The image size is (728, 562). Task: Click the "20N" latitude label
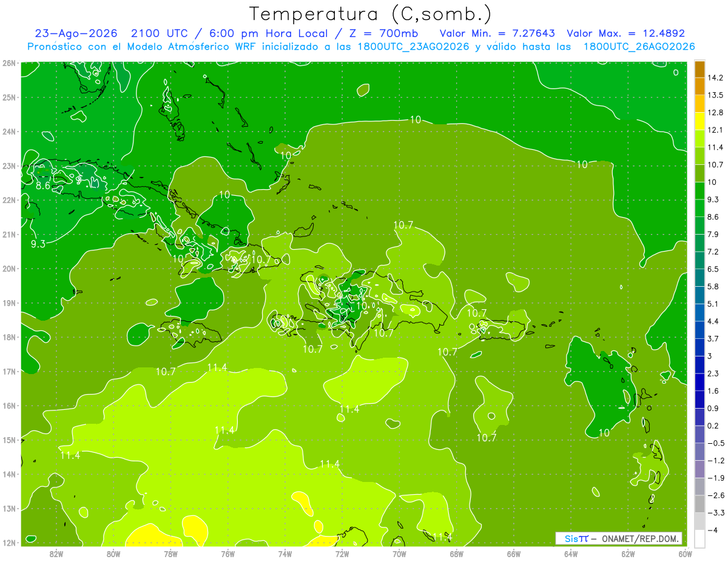(x=9, y=269)
